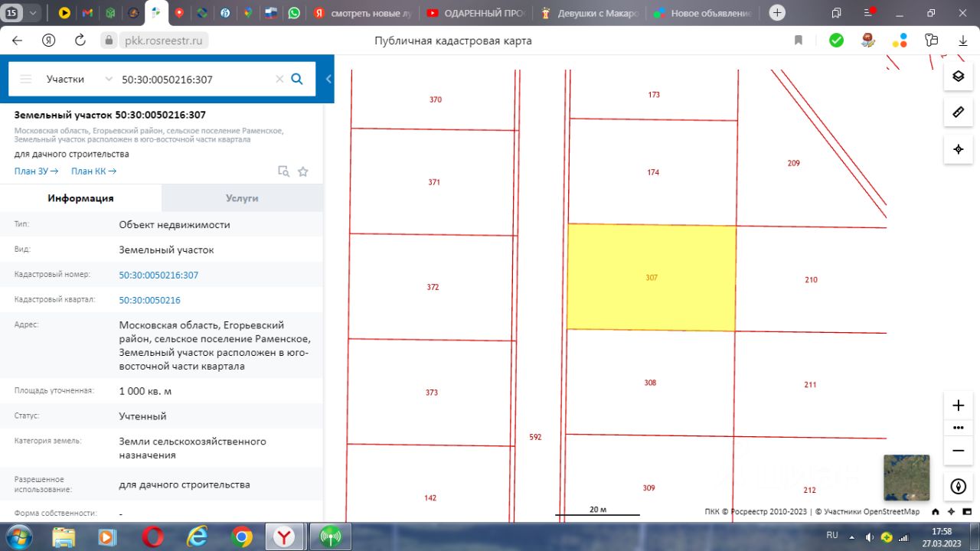
Task: Open cadastral quarter link 50:30:0050216
Action: coord(150,300)
